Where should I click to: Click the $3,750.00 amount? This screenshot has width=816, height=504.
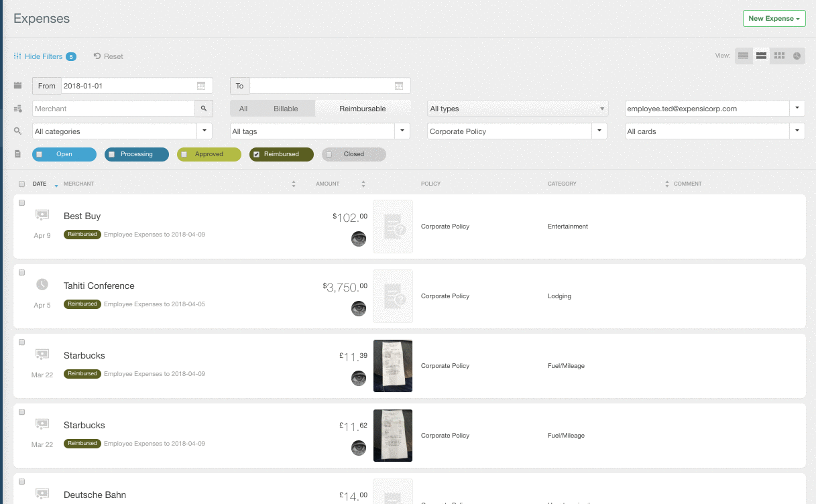[x=345, y=286]
